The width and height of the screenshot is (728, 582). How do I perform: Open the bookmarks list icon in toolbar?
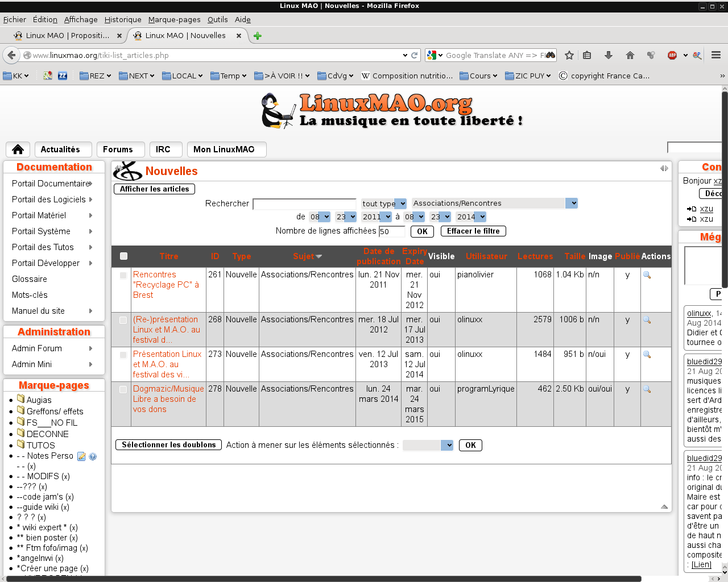(x=588, y=55)
